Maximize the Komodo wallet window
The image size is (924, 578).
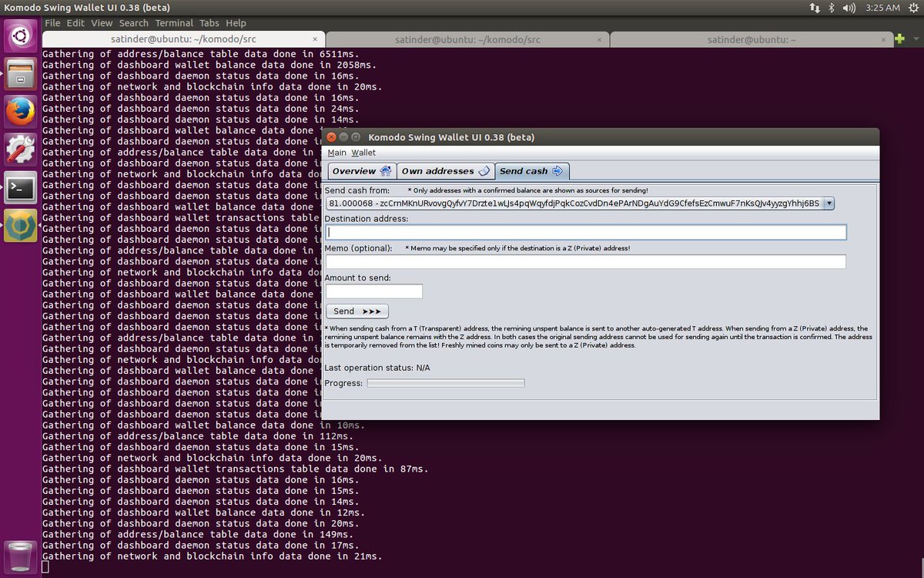tap(357, 137)
